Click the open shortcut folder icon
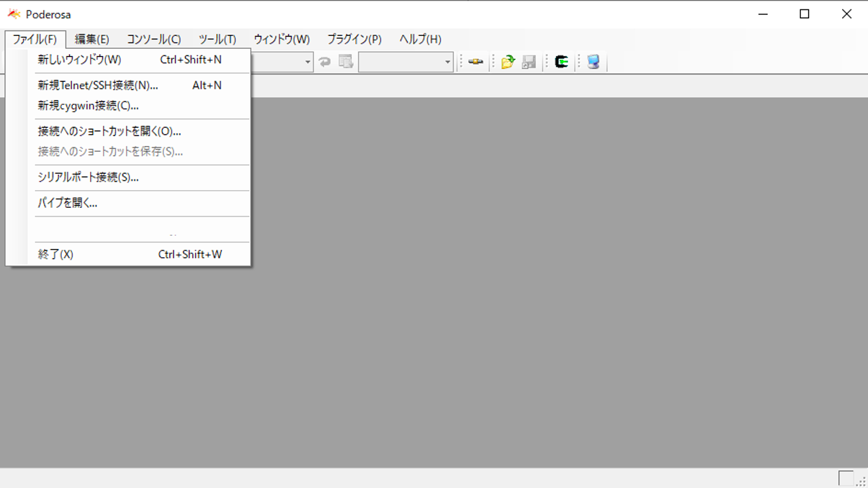Screen dimensions: 868x488 tap(508, 62)
